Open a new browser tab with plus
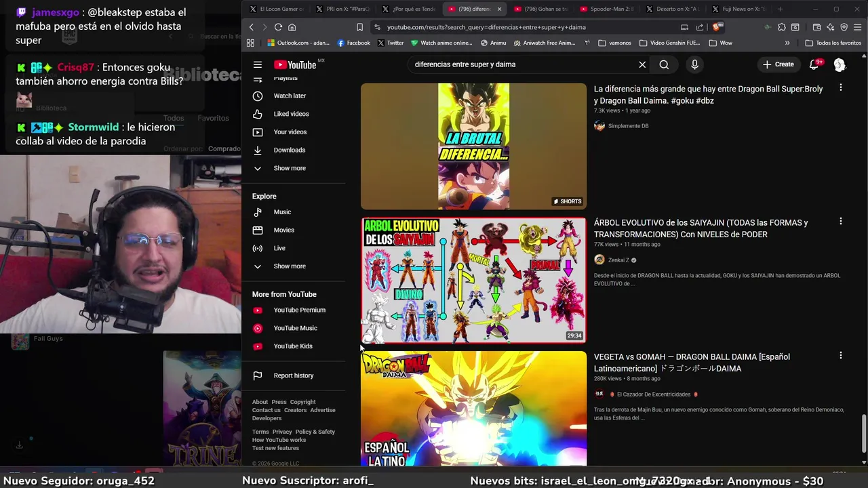This screenshot has height=488, width=868. point(780,9)
